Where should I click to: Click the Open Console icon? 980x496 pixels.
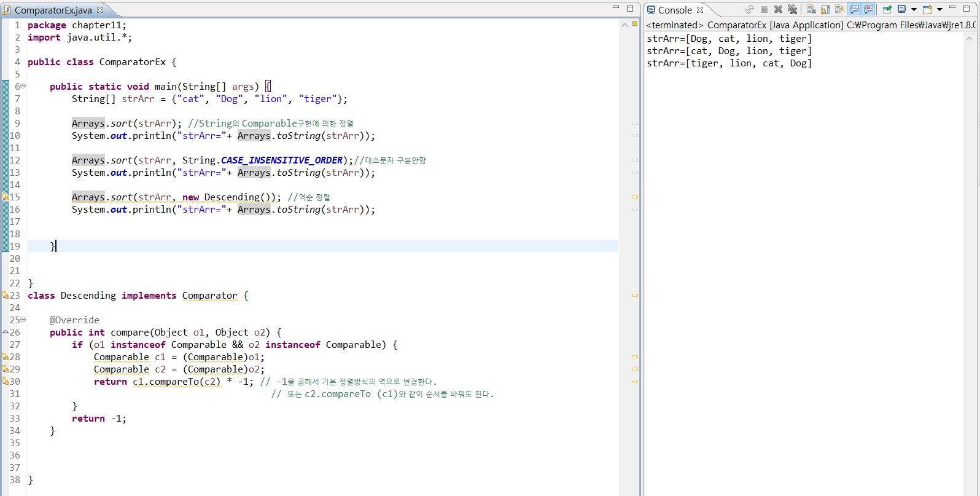click(x=927, y=9)
